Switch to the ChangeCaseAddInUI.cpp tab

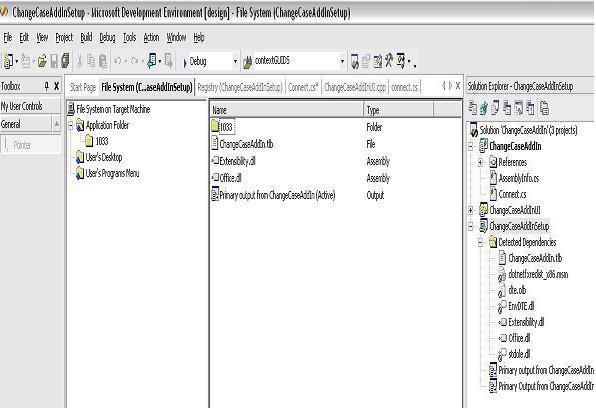click(x=355, y=87)
